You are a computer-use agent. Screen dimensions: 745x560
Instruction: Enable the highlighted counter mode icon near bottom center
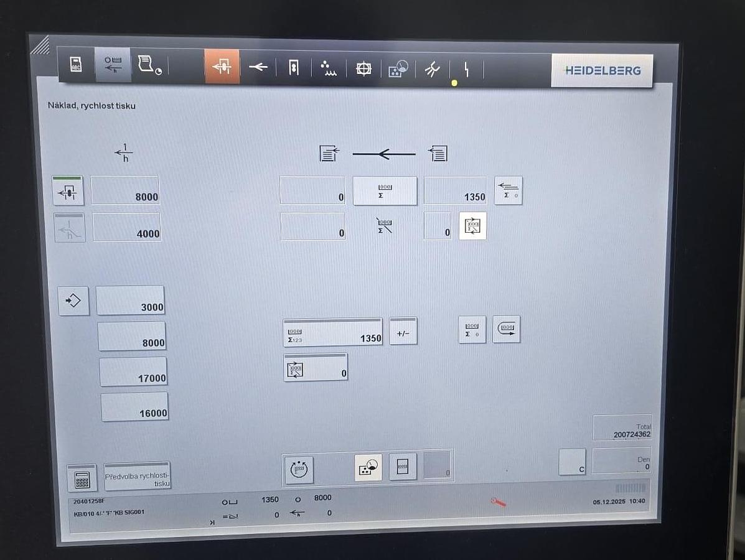(367, 466)
